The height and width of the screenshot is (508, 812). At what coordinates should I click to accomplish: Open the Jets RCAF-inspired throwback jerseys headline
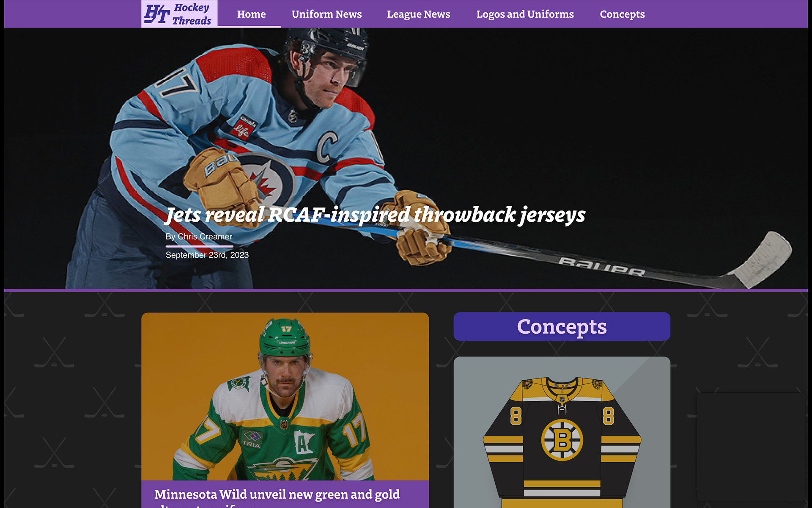pyautogui.click(x=375, y=215)
